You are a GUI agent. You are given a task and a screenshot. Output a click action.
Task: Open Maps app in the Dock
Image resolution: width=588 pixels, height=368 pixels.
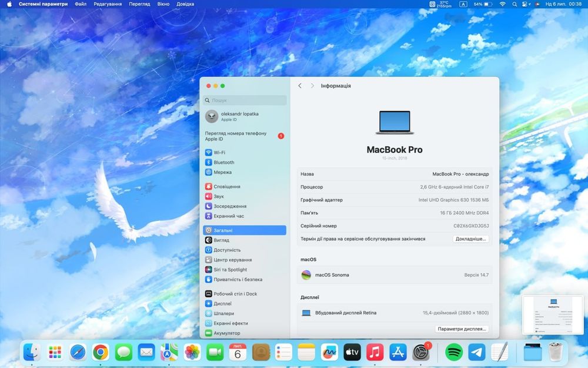(x=169, y=353)
